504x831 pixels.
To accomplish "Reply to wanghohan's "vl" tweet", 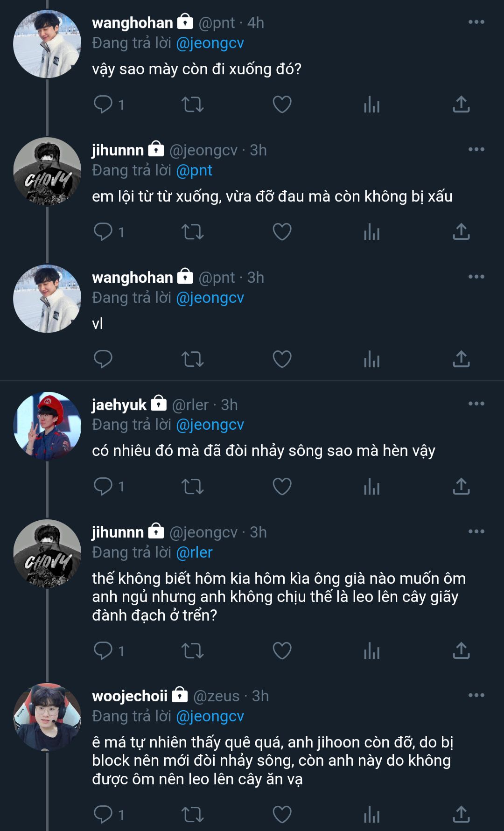I will tap(103, 359).
